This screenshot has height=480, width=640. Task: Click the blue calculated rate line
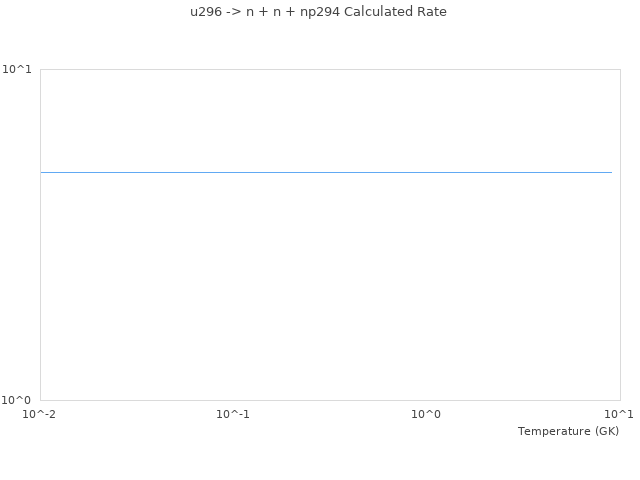click(326, 173)
